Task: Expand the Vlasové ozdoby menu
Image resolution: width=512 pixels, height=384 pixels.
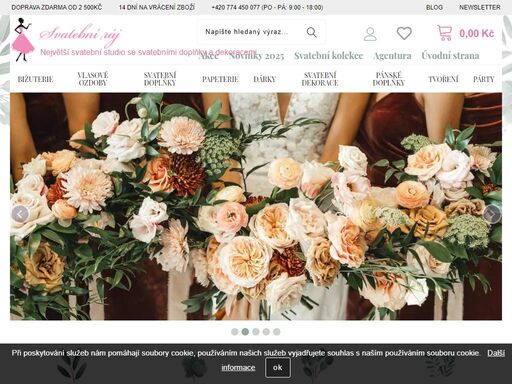Action: click(93, 79)
